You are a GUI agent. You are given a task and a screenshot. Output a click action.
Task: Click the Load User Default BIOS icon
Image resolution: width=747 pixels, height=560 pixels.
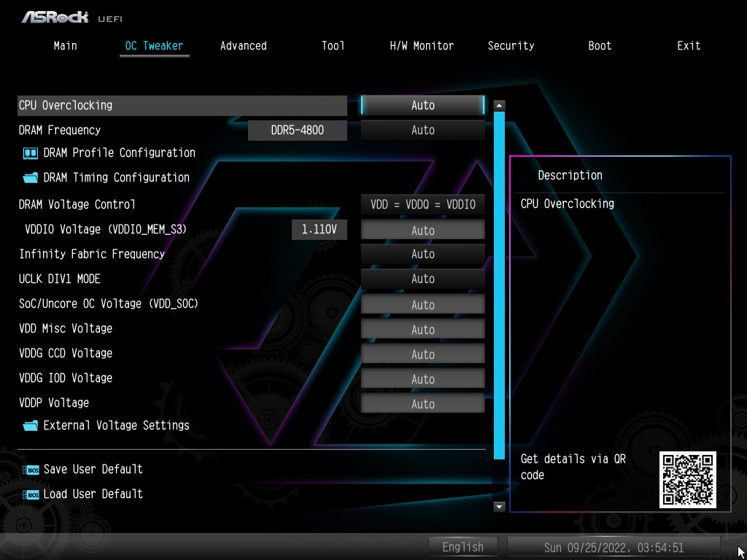point(31,495)
